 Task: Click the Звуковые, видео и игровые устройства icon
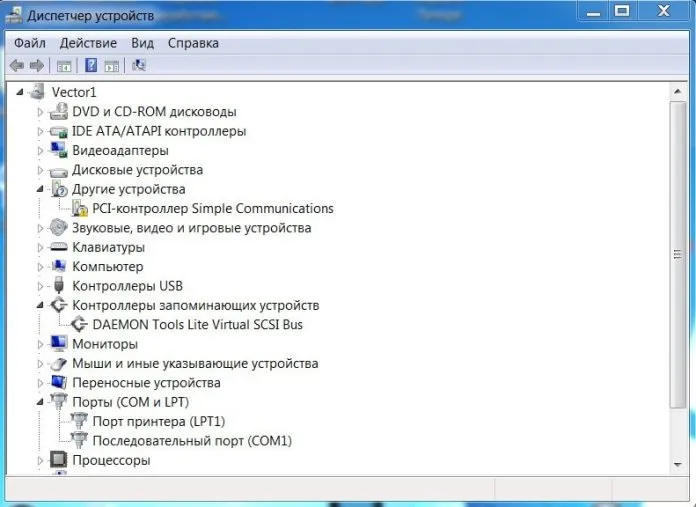58,227
